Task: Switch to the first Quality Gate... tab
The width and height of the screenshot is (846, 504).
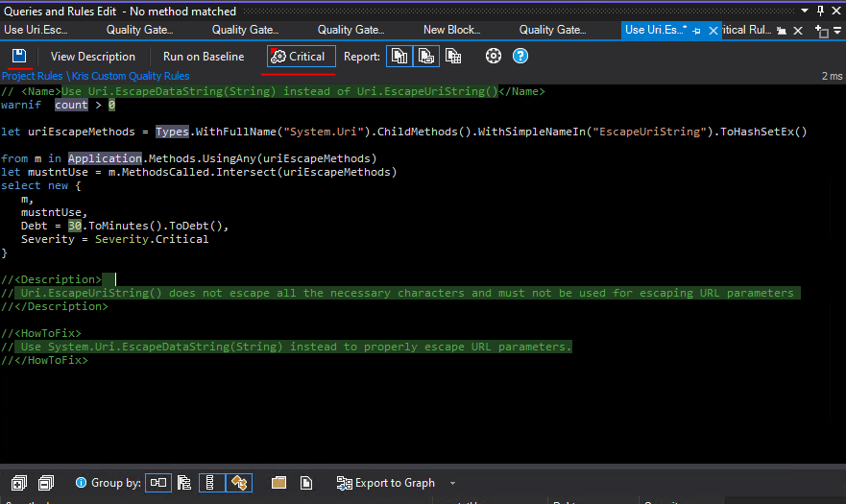Action: pyautogui.click(x=140, y=30)
